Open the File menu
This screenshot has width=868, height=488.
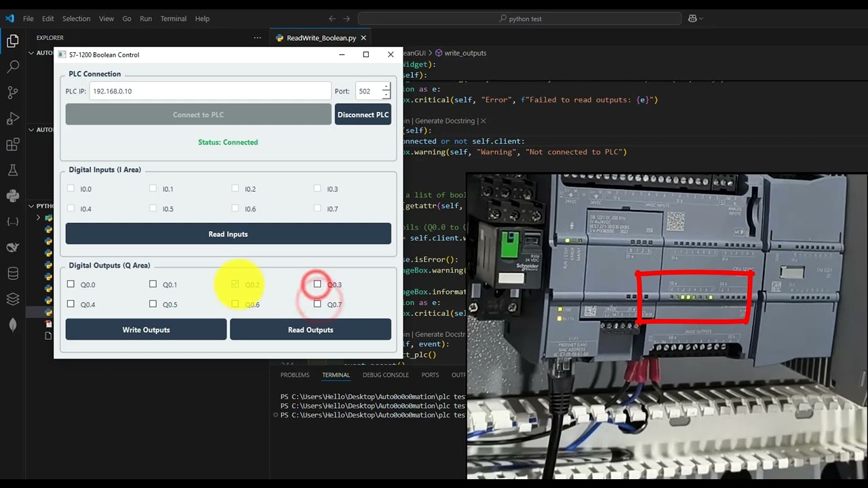click(28, 18)
